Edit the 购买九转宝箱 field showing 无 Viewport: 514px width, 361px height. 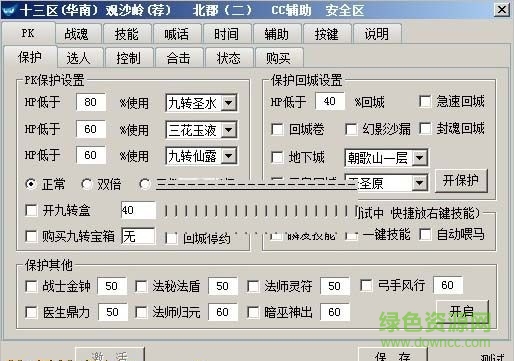tap(138, 236)
